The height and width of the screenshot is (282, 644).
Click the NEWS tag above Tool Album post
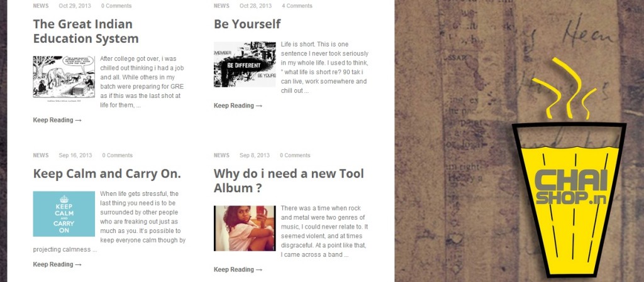pyautogui.click(x=221, y=155)
